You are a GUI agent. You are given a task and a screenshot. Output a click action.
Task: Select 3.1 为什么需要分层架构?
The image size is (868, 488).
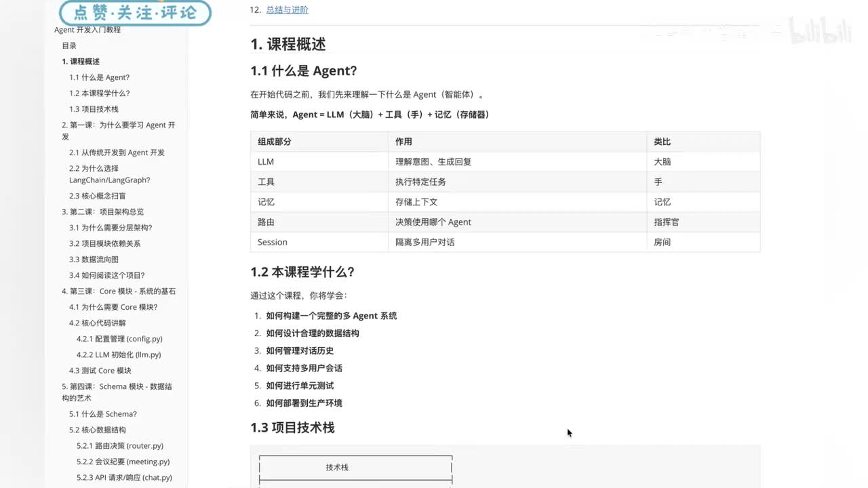111,228
